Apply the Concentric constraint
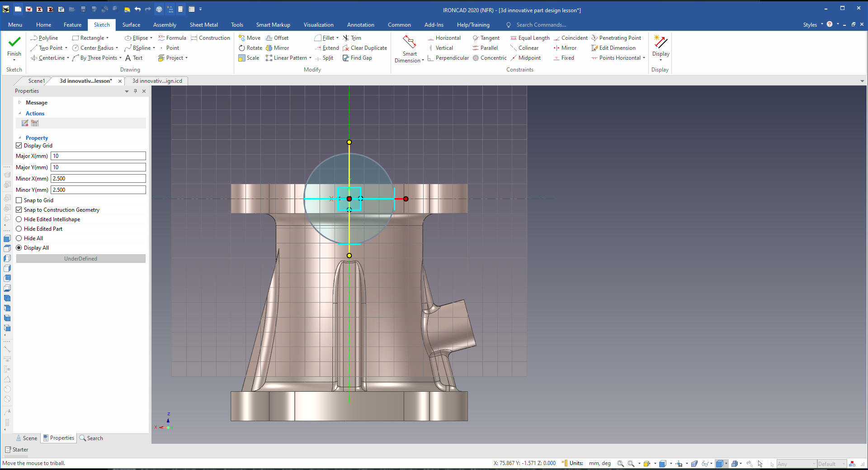The image size is (868, 470). click(490, 58)
